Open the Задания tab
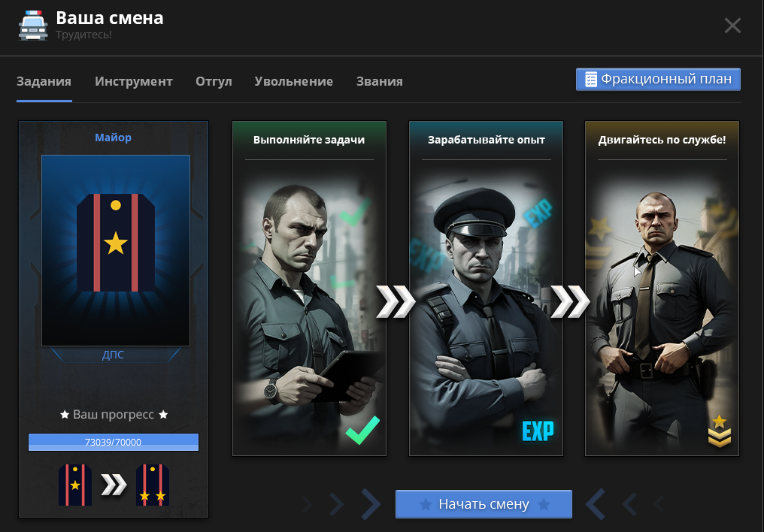This screenshot has height=532, width=764. [44, 81]
